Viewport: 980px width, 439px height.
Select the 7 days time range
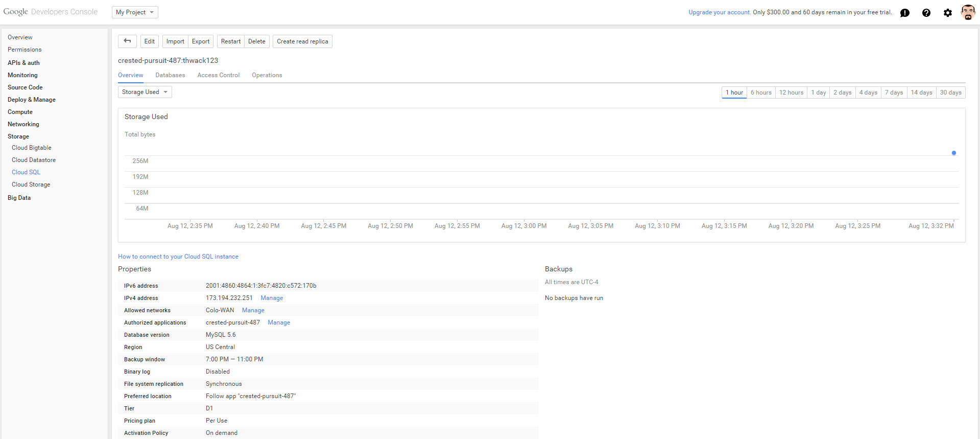(894, 93)
